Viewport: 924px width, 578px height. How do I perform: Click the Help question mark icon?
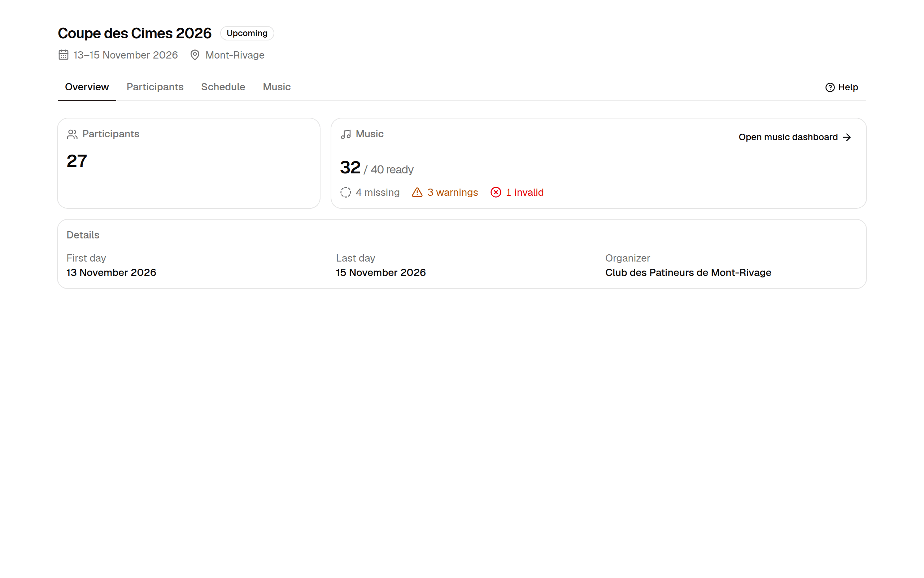pos(830,87)
